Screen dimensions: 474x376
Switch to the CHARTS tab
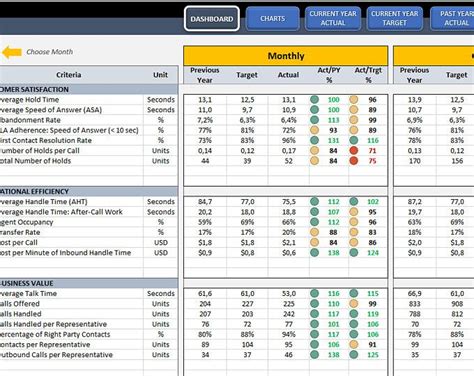click(x=273, y=19)
